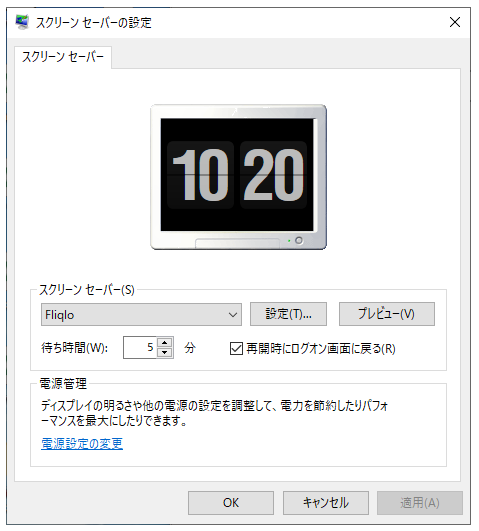Close the スクリーン セーバーの設定 dialog
The image size is (479, 531).
tap(455, 22)
